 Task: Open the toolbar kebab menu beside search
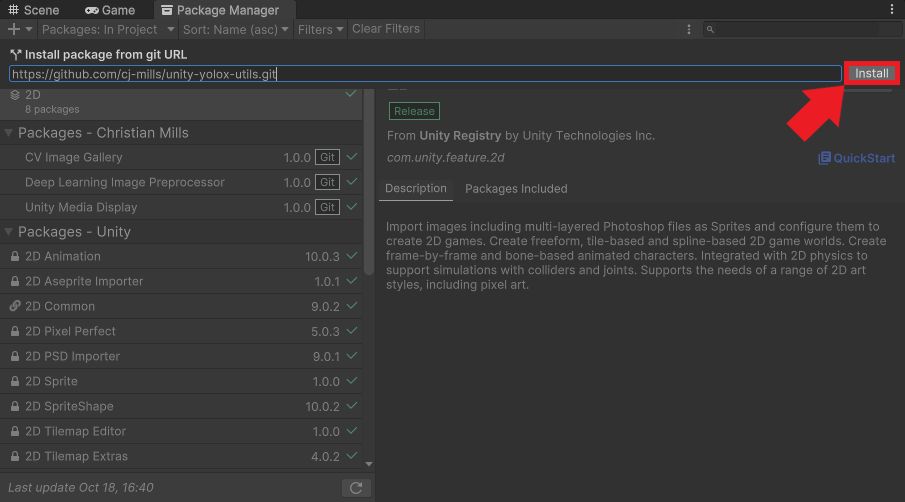coord(689,29)
